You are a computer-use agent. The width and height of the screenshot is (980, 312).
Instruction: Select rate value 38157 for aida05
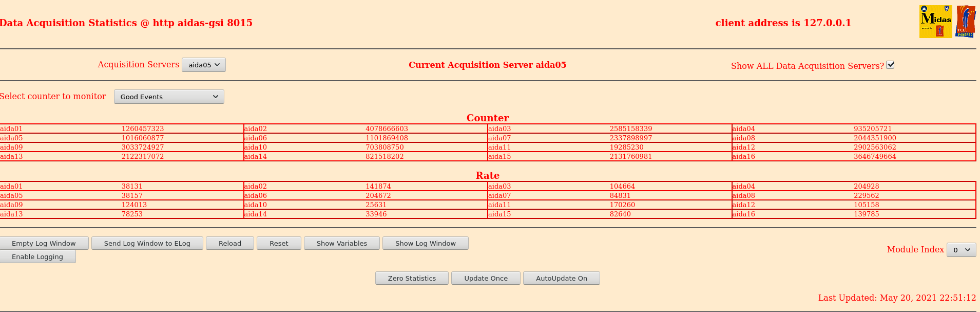(132, 195)
